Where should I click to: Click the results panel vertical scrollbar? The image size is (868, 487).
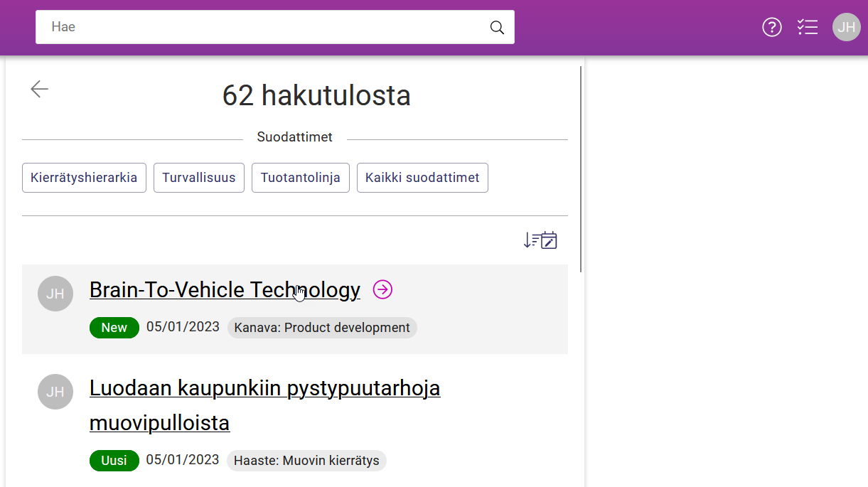582,169
